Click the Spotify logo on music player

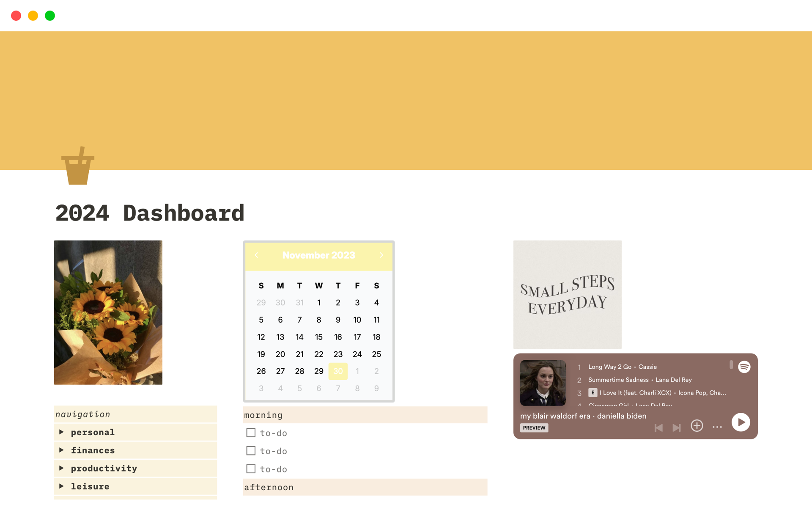745,366
